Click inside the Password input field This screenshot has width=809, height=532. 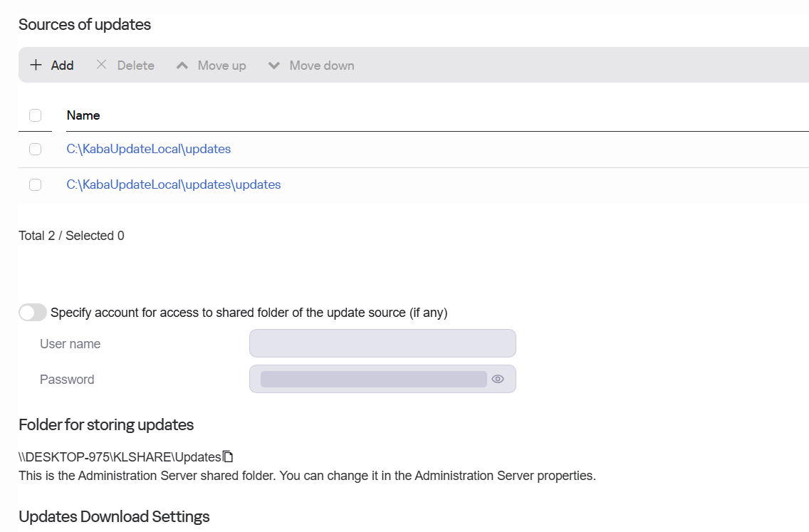(373, 379)
